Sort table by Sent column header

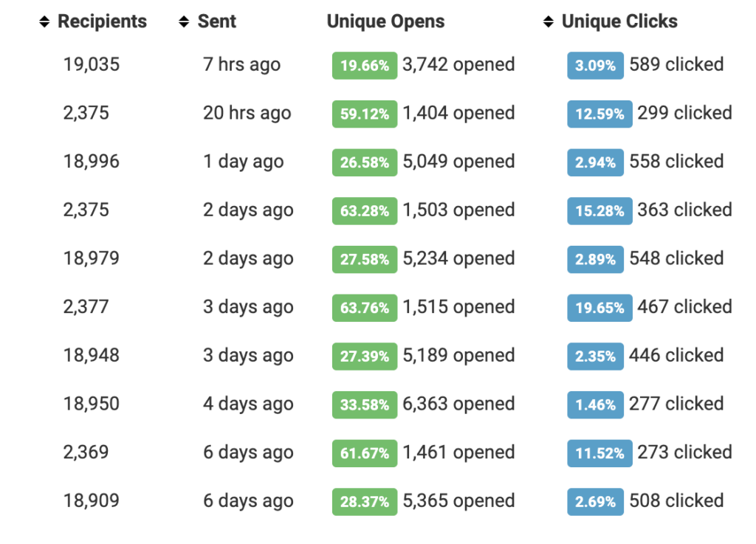click(216, 22)
